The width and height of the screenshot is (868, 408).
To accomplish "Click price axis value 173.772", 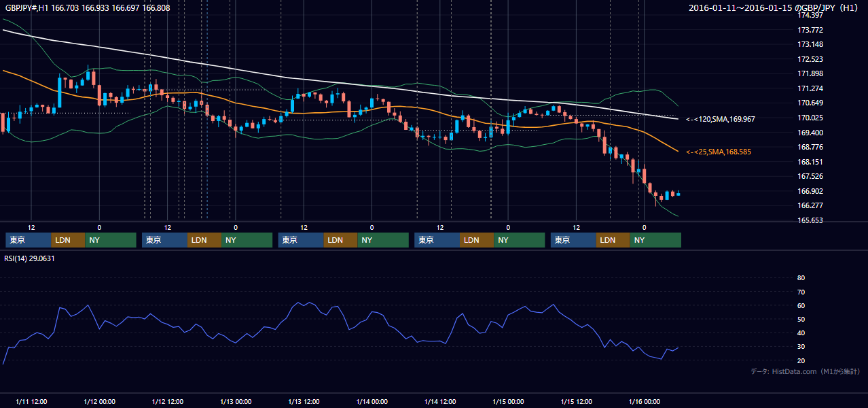I will [x=810, y=30].
